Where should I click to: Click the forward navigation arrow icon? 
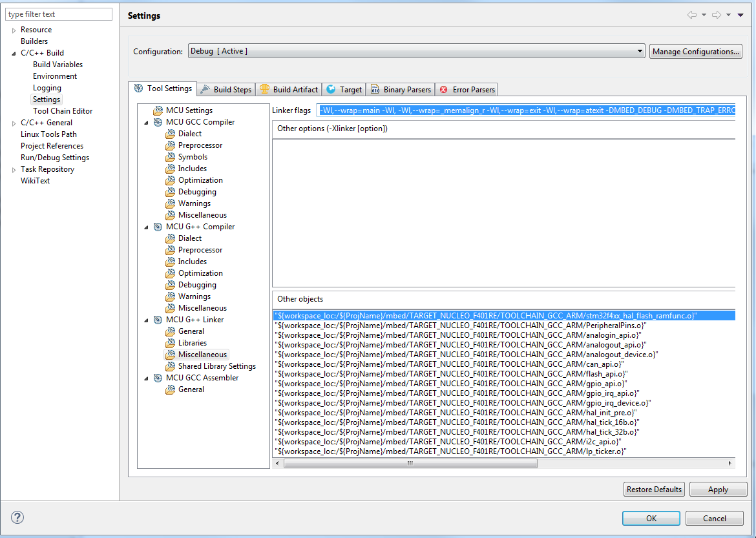[716, 15]
